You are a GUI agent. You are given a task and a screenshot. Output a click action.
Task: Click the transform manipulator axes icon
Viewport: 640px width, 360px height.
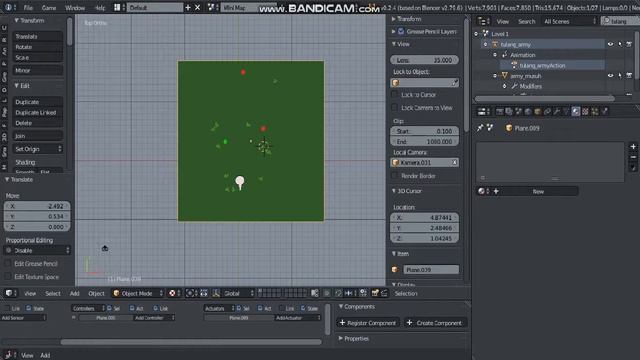(216, 293)
